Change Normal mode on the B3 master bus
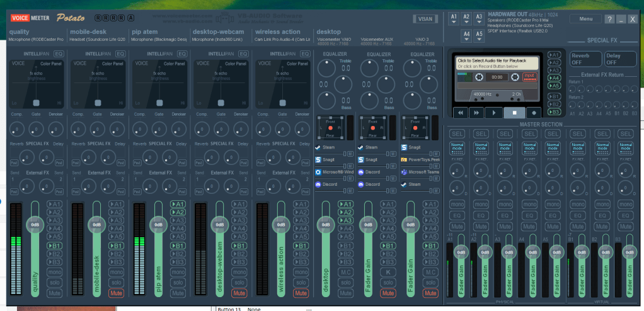Image resolution: width=644 pixels, height=311 pixels. coord(626,148)
